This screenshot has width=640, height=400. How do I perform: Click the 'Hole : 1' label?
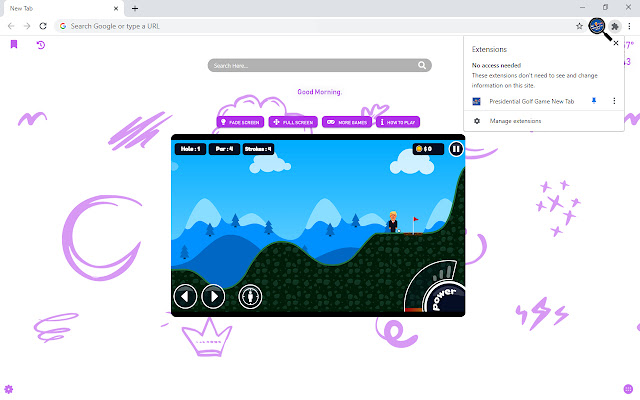coord(190,149)
